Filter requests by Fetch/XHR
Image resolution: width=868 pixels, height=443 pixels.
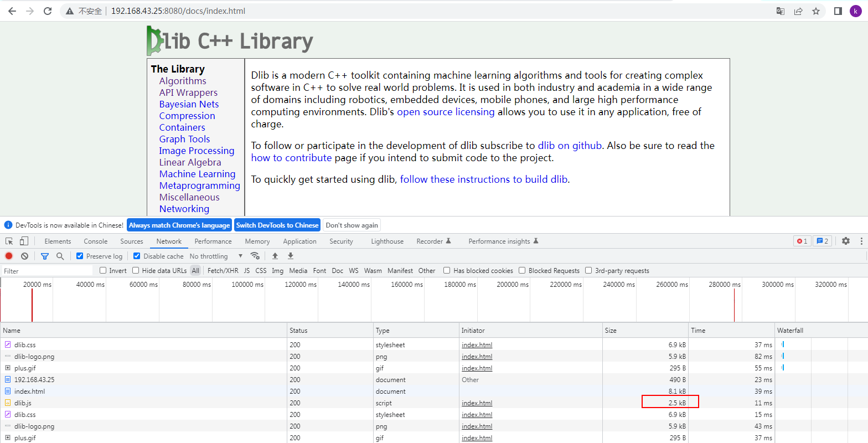223,271
